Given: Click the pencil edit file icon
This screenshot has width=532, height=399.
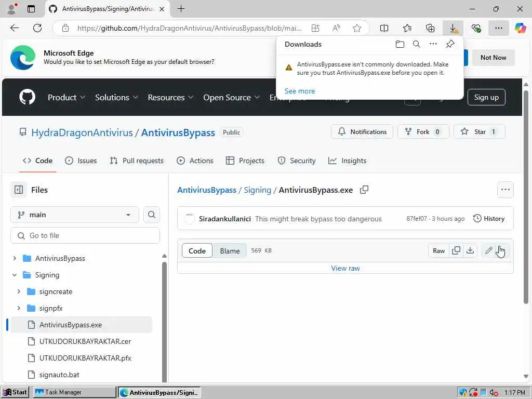Looking at the screenshot, I should pos(488,251).
